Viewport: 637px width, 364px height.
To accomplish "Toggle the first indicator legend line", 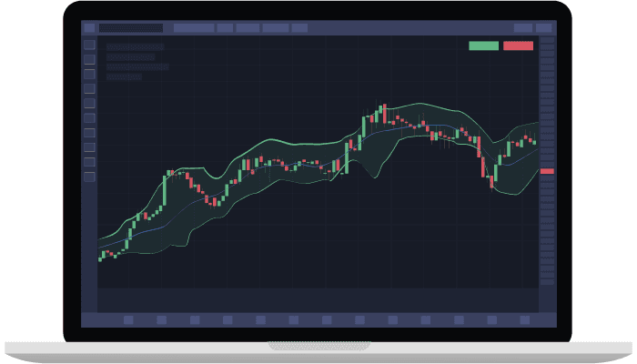I will click(135, 46).
